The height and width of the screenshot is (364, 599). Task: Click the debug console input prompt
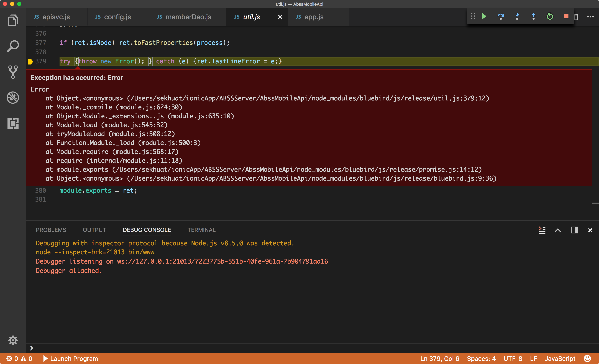pyautogui.click(x=97, y=348)
